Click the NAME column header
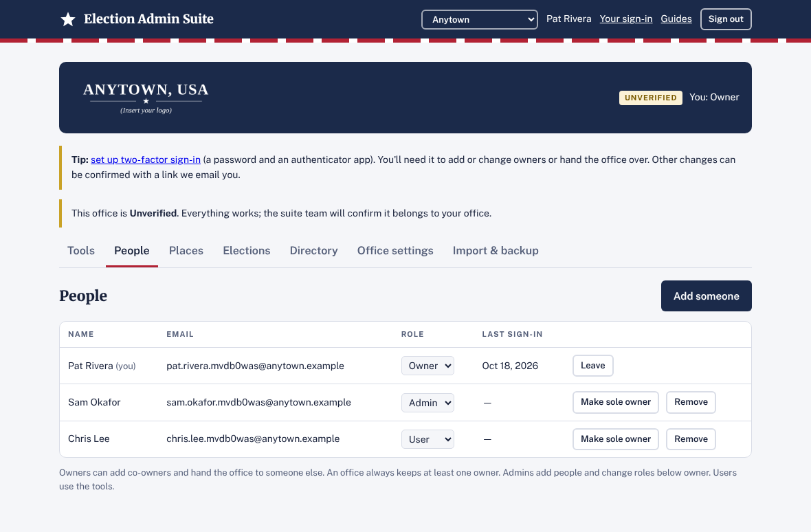 coord(81,335)
